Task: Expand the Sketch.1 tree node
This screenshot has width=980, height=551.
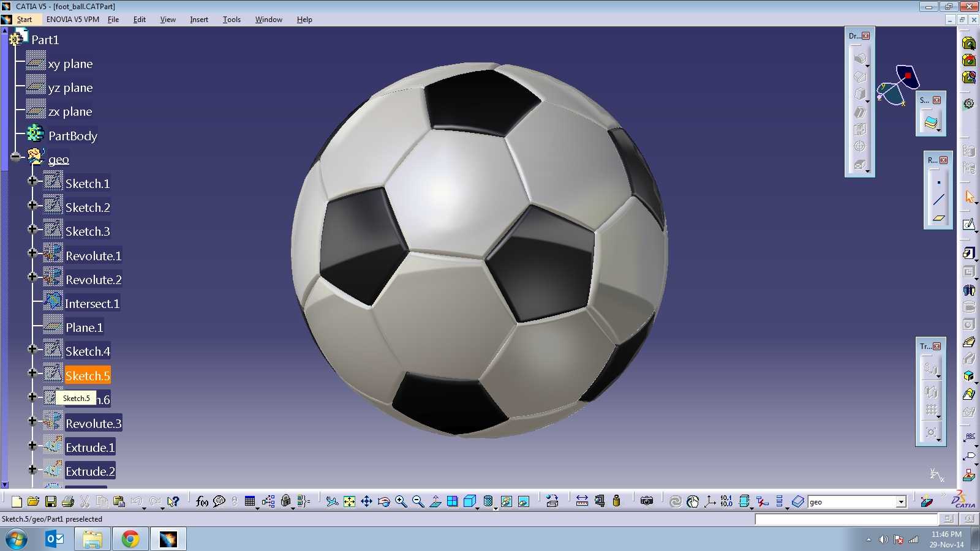Action: (x=32, y=181)
